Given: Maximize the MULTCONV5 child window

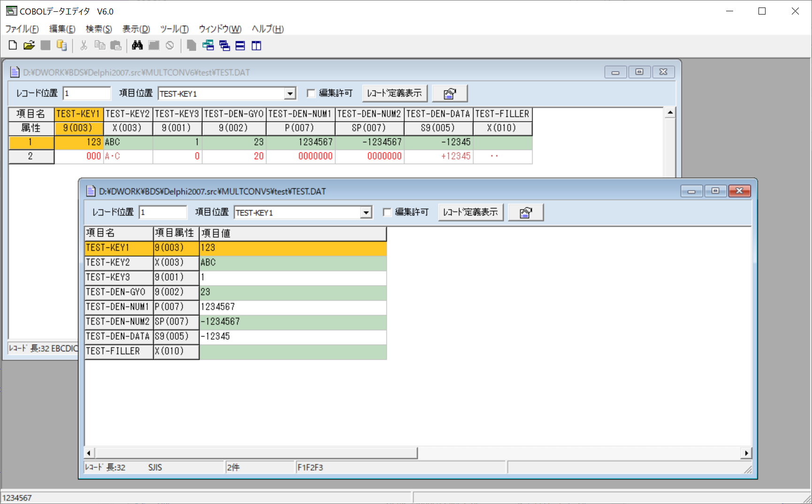Looking at the screenshot, I should 715,191.
